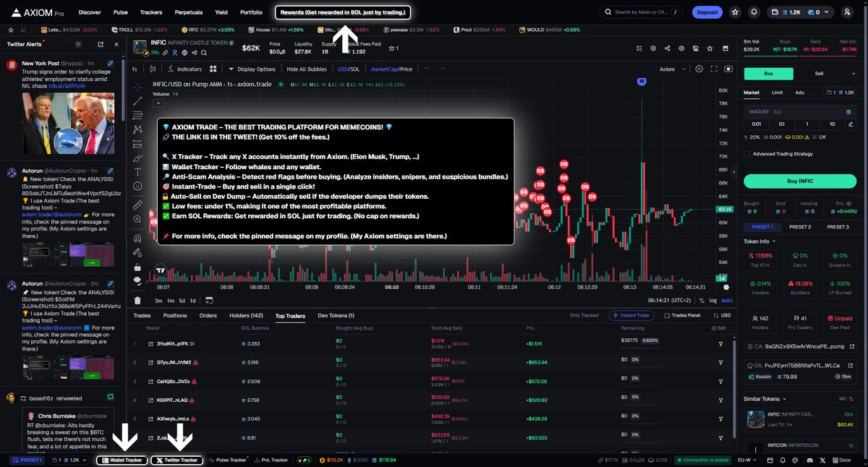The image size is (868, 467).
Task: Select the Limit order tab
Action: tap(777, 93)
